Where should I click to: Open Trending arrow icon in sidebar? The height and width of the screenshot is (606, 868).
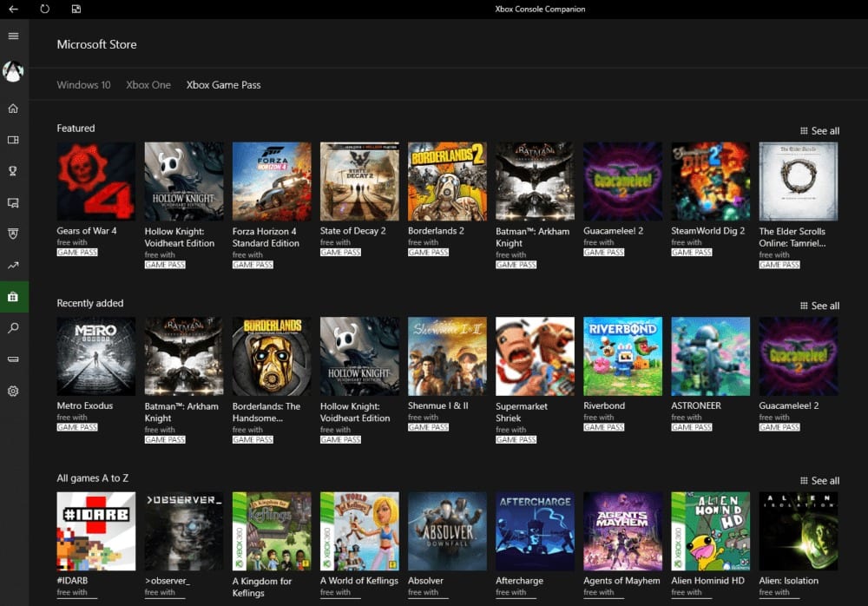point(13,265)
